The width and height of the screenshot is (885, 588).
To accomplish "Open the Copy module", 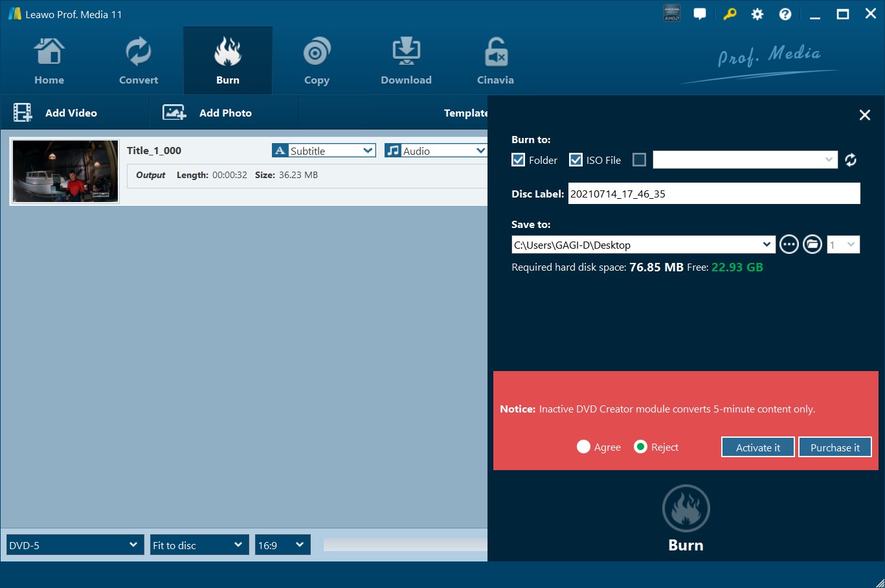I will (x=316, y=60).
